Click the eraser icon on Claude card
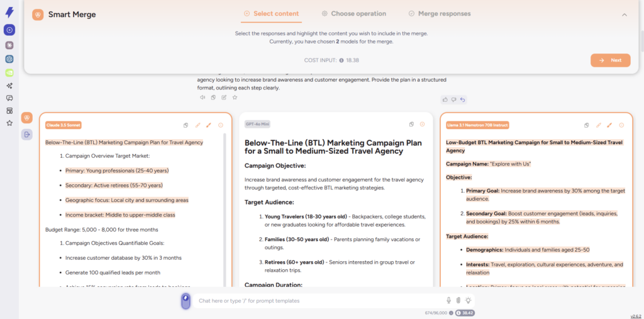The width and height of the screenshot is (644, 319). point(197,125)
